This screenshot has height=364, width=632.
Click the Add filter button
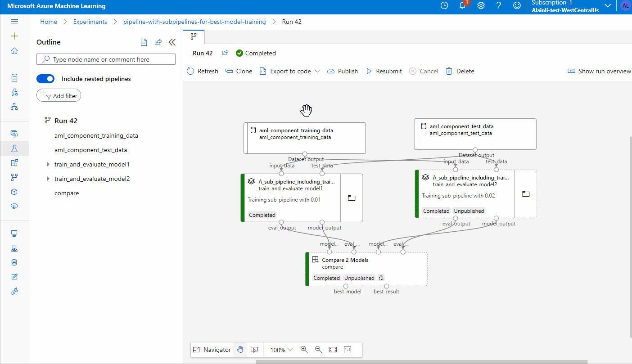59,95
